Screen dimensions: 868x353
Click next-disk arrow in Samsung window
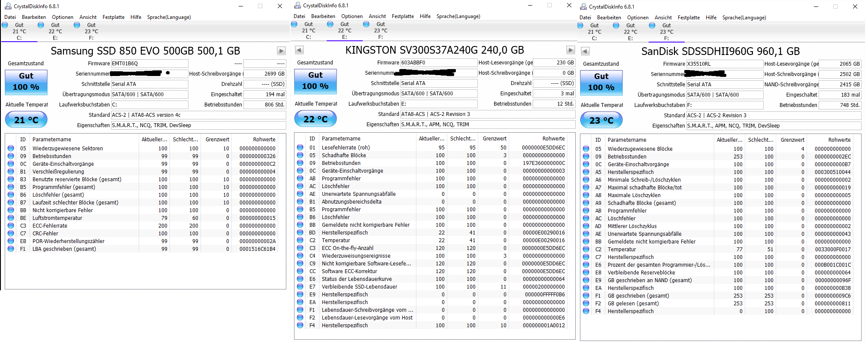click(281, 51)
